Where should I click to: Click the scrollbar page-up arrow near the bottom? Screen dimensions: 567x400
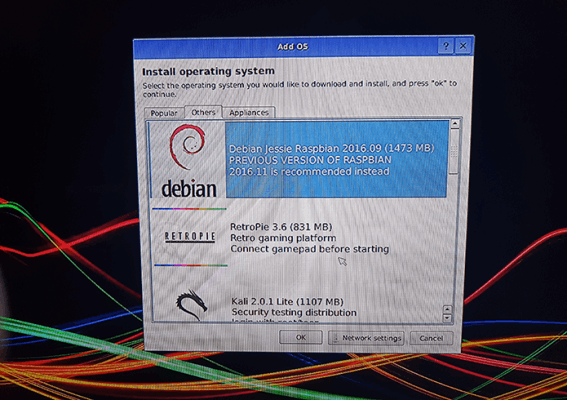[x=447, y=309]
